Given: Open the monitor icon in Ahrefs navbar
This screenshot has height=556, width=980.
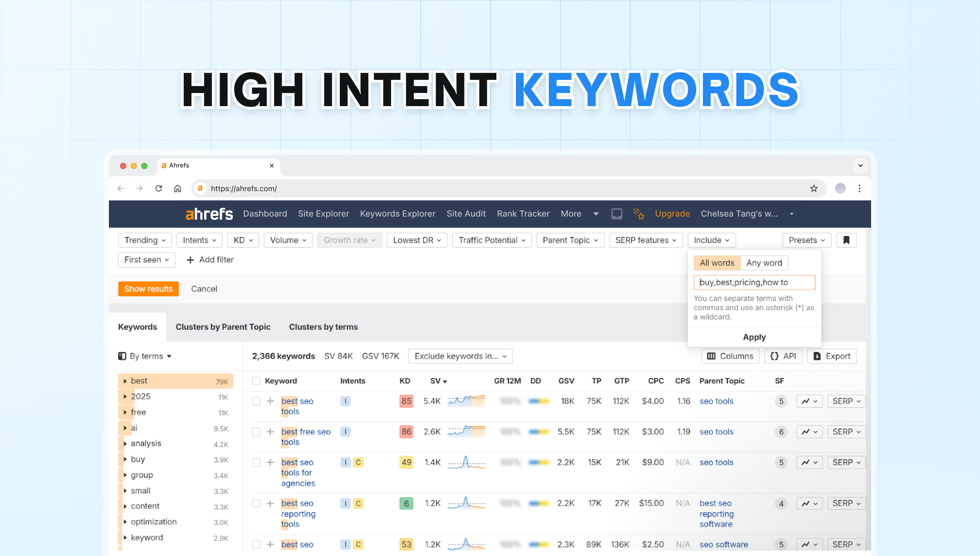Looking at the screenshot, I should coord(617,214).
